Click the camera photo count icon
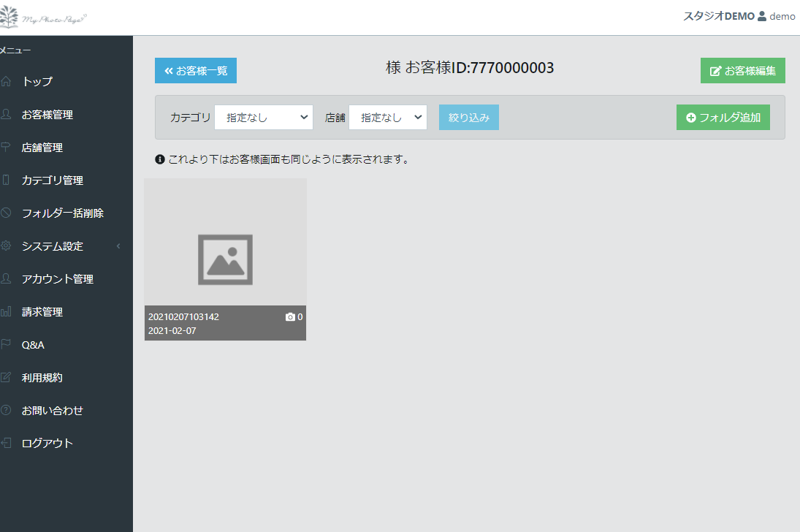Image resolution: width=800 pixels, height=532 pixels. 290,317
